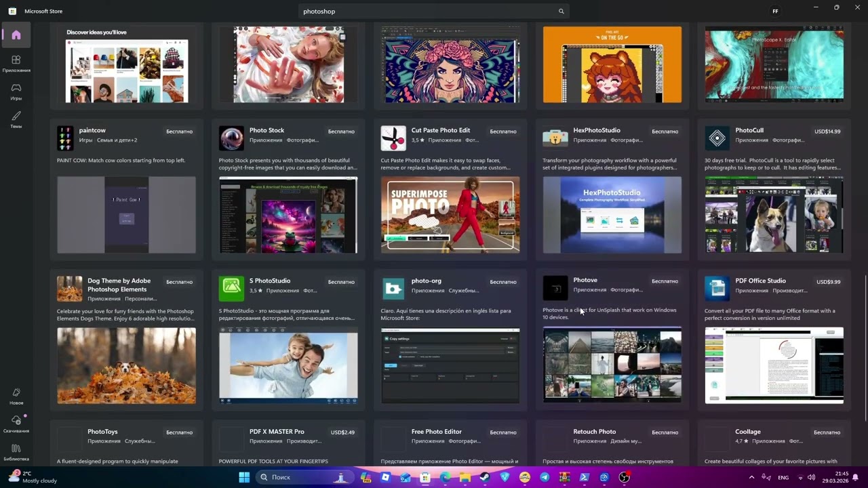Open the Приложения section in sidebar
The width and height of the screenshot is (868, 488).
click(16, 64)
